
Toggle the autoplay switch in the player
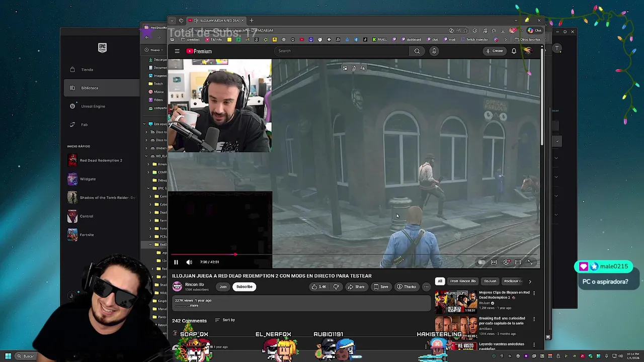click(481, 262)
